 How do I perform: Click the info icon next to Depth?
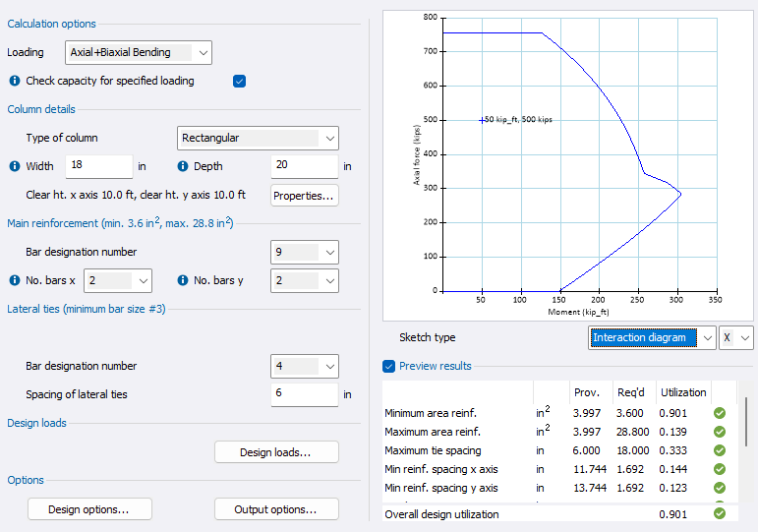tap(183, 166)
